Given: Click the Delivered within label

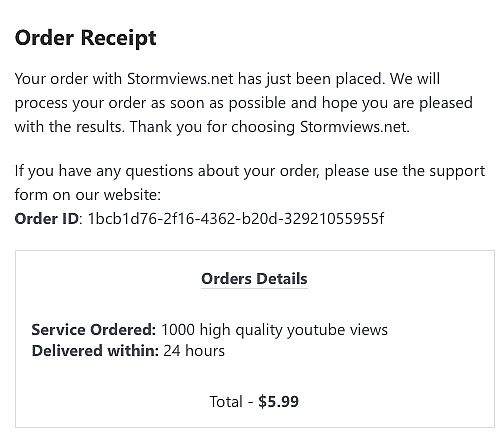Looking at the screenshot, I should 95,351.
